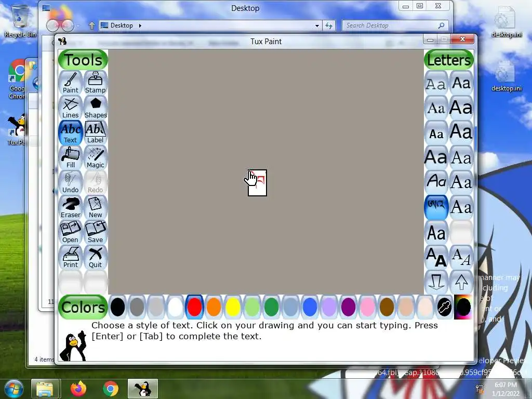The height and width of the screenshot is (399, 532).
Task: Go up one folder level in Explorer
Action: (91, 25)
